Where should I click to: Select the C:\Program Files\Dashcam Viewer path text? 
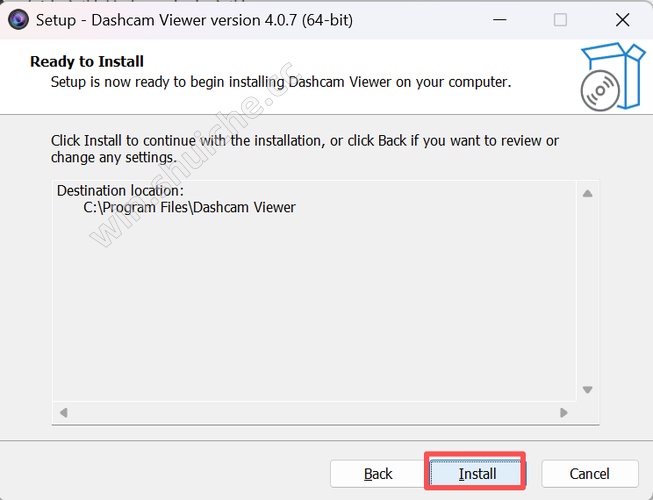click(x=189, y=207)
